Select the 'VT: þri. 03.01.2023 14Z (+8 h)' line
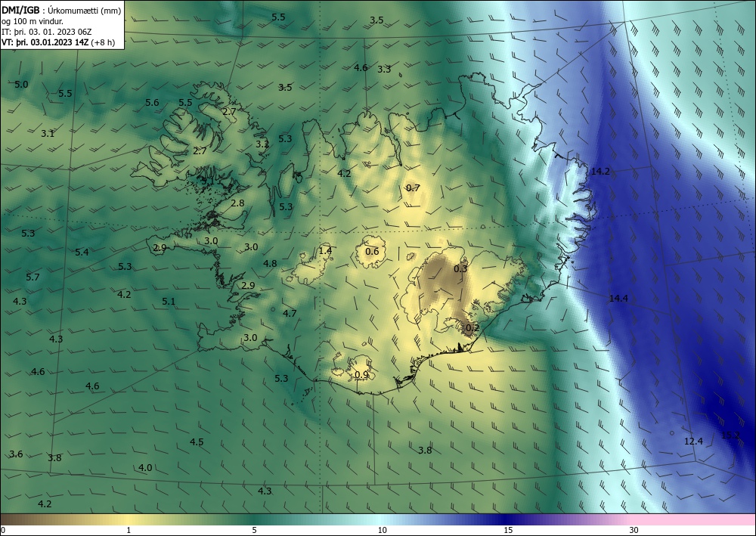756x536 pixels. click(x=58, y=42)
